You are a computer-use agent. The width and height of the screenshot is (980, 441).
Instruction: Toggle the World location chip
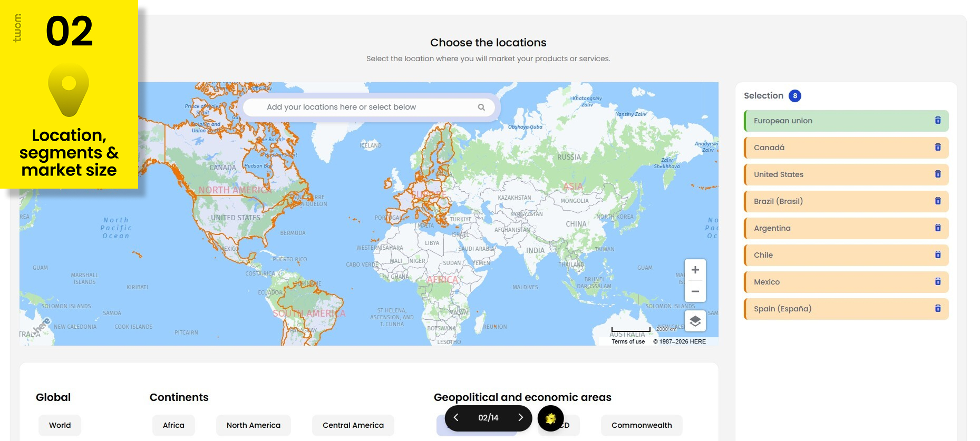pos(60,425)
